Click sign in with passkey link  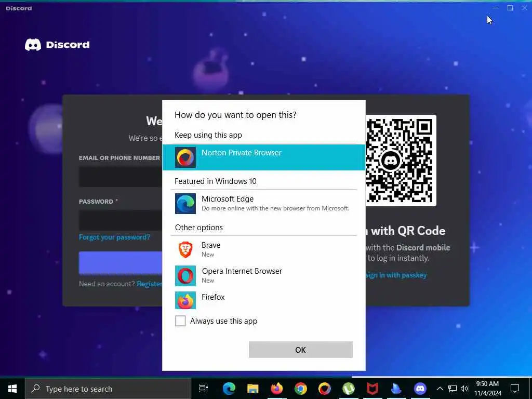click(396, 275)
